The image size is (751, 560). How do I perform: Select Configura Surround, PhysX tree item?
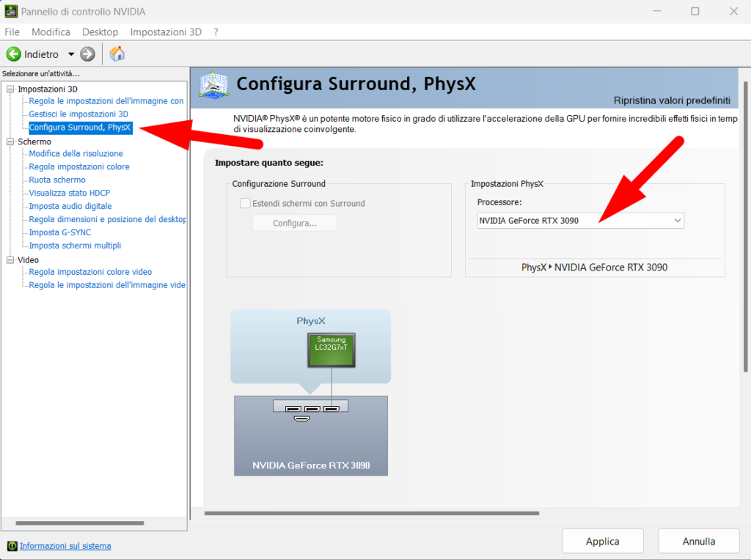click(79, 128)
